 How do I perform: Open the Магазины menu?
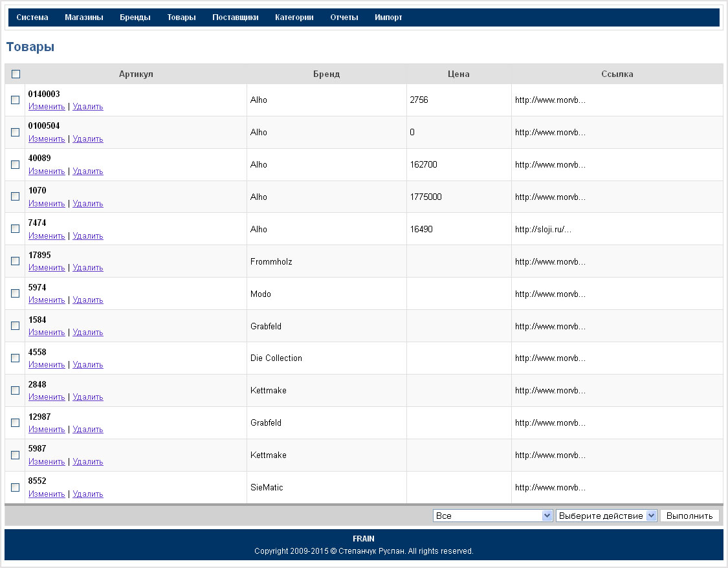(84, 17)
